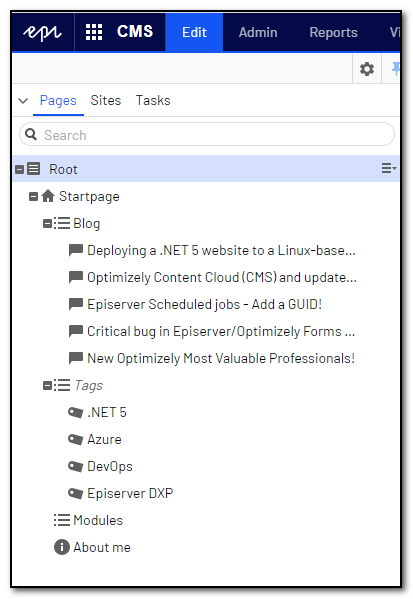Click the Modules list icon

62,520
